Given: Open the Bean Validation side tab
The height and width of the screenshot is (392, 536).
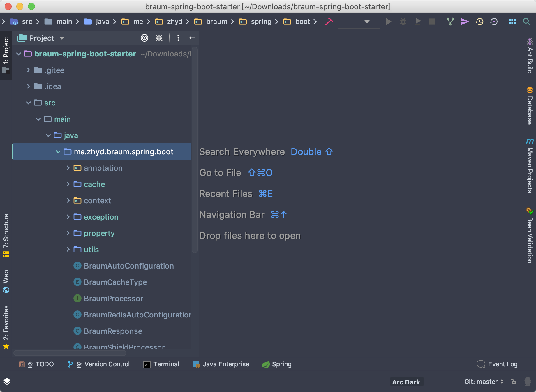Looking at the screenshot, I should click(530, 236).
